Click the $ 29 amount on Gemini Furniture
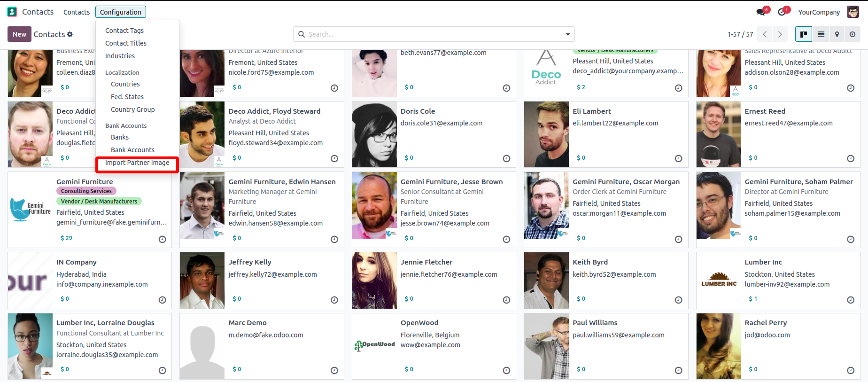868x382 pixels. (66, 238)
